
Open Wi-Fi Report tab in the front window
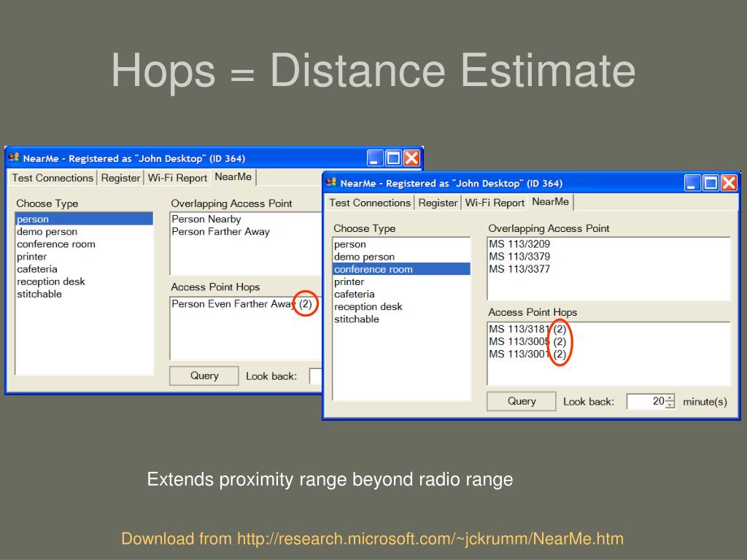click(x=495, y=203)
